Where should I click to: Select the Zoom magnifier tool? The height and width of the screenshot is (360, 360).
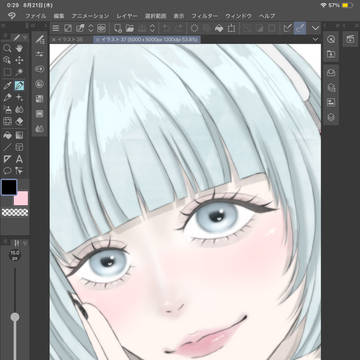pos(7,49)
